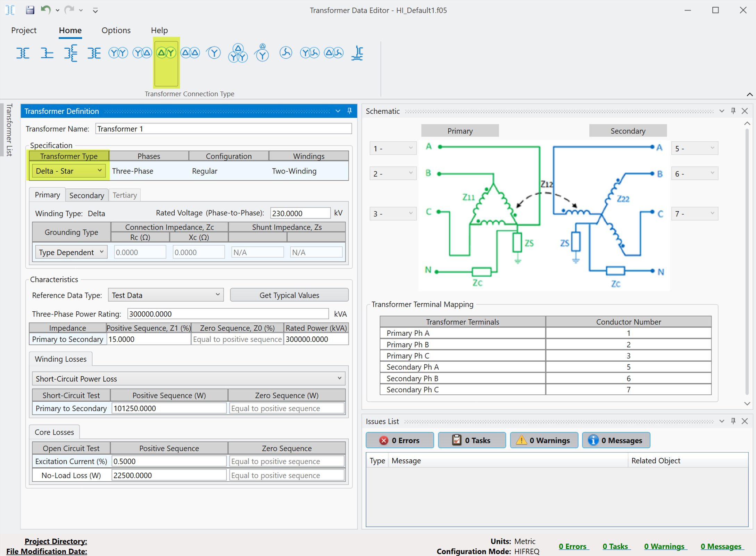Select the Star-Star (YY) transformer connection icon
The image size is (756, 556).
tap(118, 53)
